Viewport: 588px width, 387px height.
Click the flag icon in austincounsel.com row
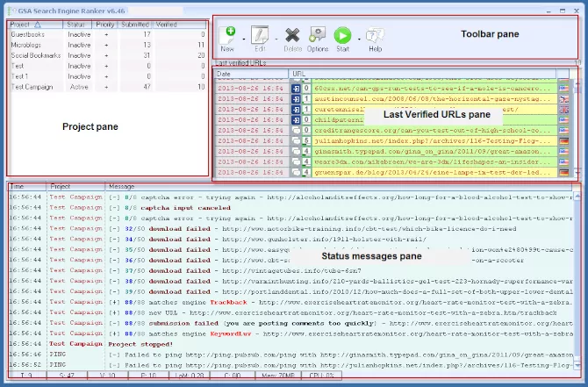563,99
